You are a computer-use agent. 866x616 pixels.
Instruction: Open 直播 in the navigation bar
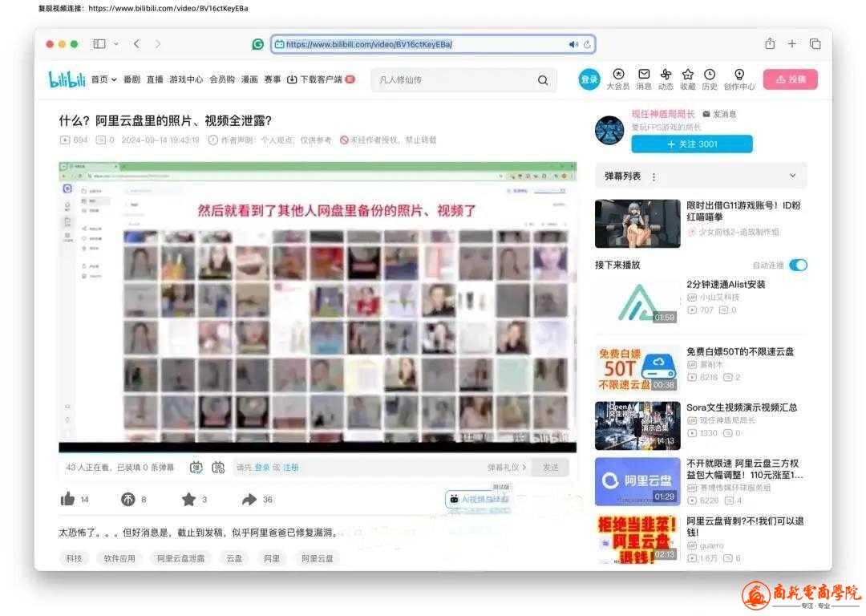[156, 79]
